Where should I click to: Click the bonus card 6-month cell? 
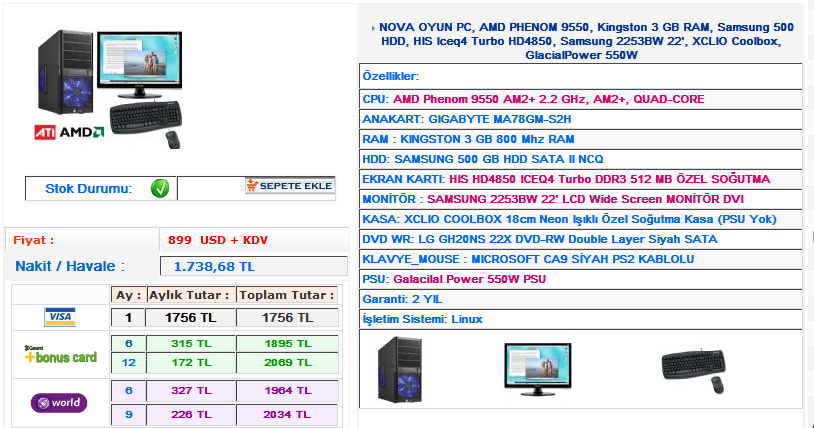[x=128, y=343]
